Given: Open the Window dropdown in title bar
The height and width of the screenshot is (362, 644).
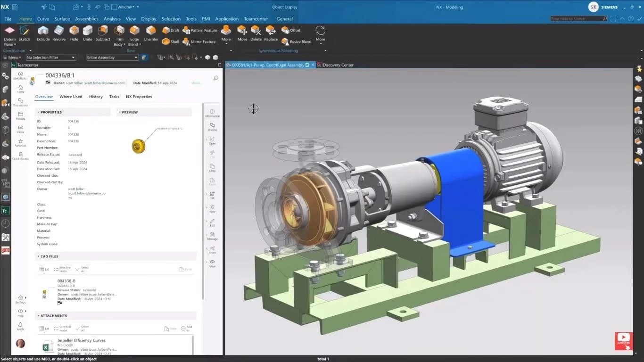Looking at the screenshot, I should tap(126, 7).
